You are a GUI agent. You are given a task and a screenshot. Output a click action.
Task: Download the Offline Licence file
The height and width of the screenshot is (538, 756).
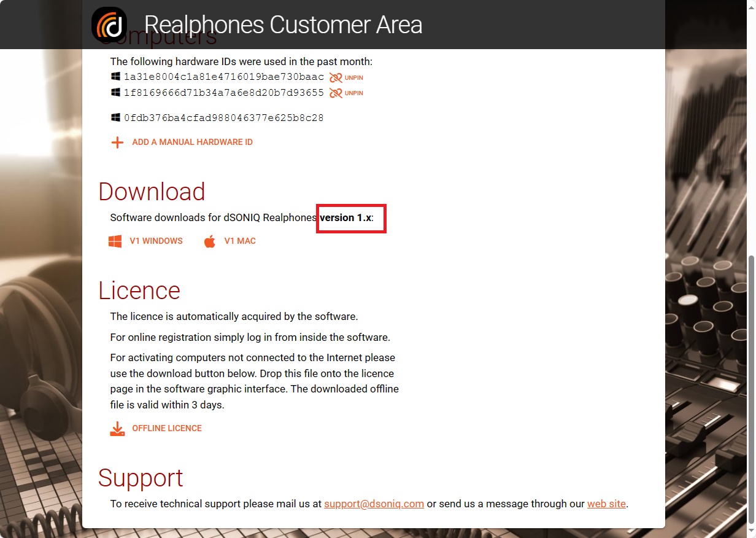(167, 429)
